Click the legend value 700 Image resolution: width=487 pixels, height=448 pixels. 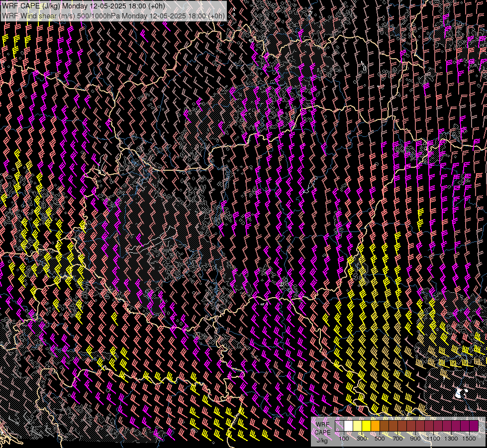pos(397,439)
